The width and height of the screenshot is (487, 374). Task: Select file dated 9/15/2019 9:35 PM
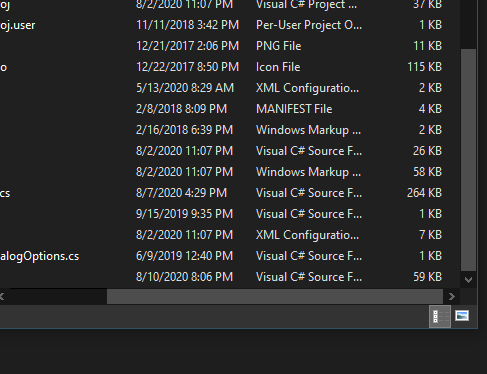(221, 214)
